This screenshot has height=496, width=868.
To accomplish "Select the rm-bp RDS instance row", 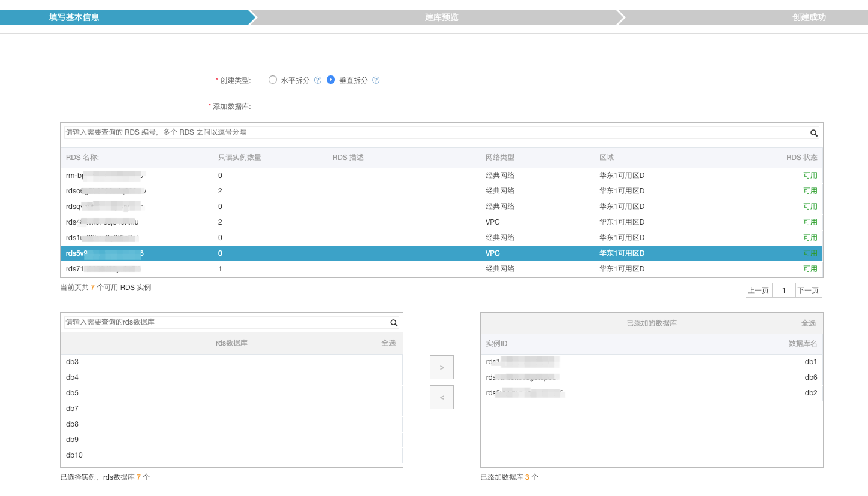I will pyautogui.click(x=442, y=176).
